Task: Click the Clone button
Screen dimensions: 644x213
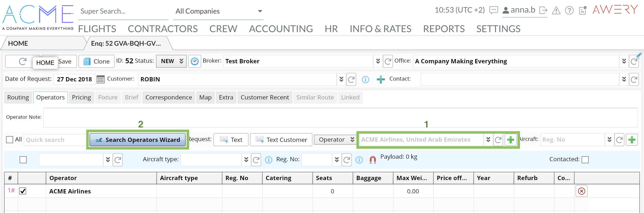Action: (x=97, y=61)
